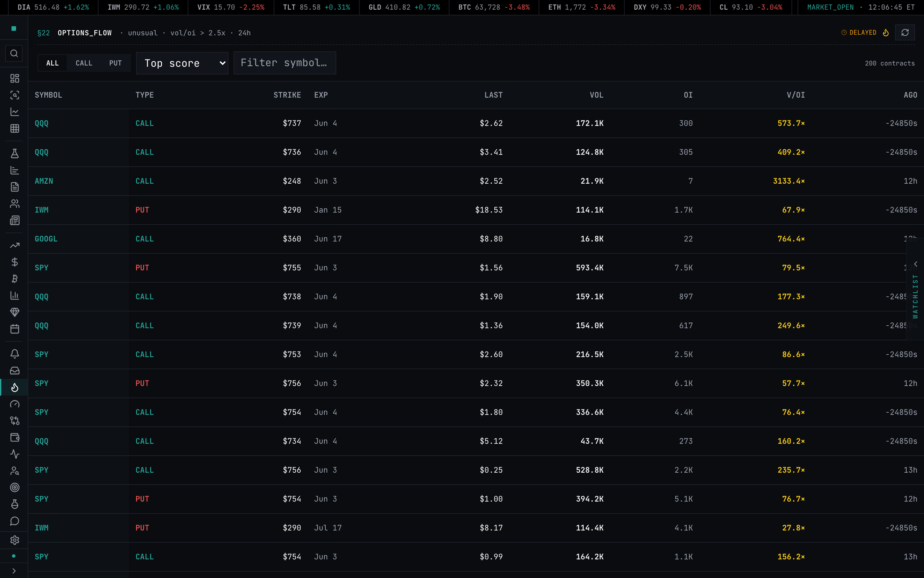This screenshot has width=924, height=578.
Task: Click the '$18.53' last price cell
Action: pyautogui.click(x=489, y=210)
